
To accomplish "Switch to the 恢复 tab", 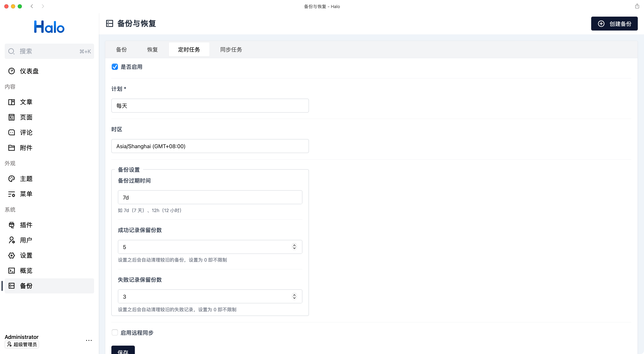I will (152, 49).
